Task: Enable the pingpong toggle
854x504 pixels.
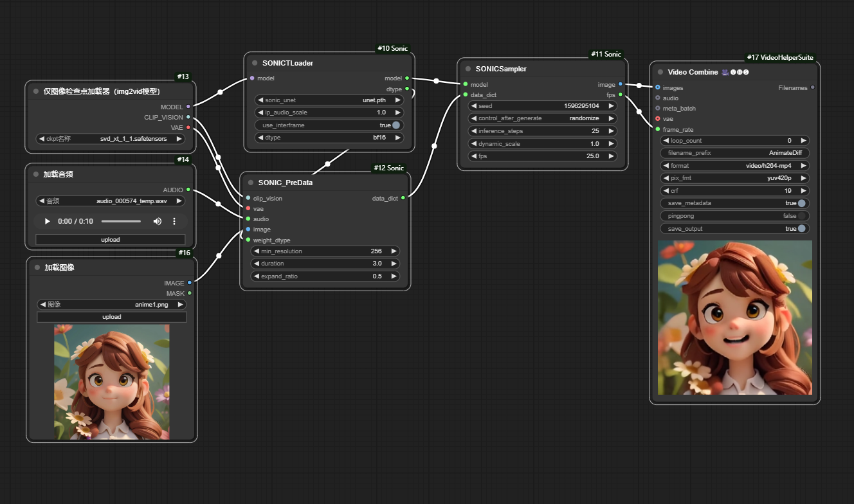Action: tap(801, 216)
